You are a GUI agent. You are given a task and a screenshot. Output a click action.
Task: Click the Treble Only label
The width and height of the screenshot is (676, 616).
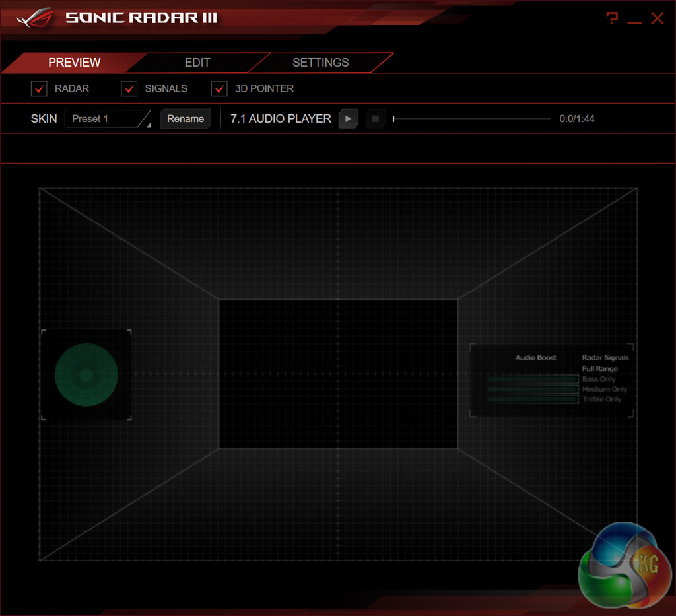click(x=601, y=399)
